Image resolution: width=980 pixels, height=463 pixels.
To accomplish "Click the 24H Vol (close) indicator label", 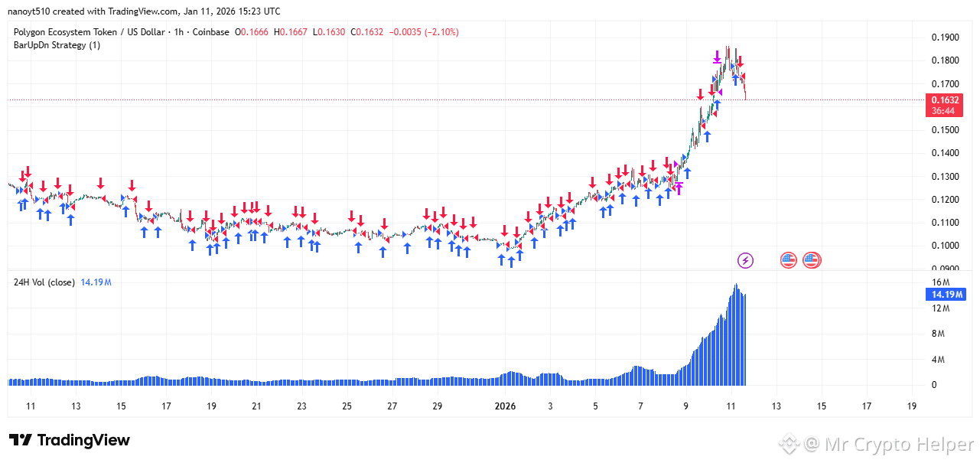I will pos(44,282).
